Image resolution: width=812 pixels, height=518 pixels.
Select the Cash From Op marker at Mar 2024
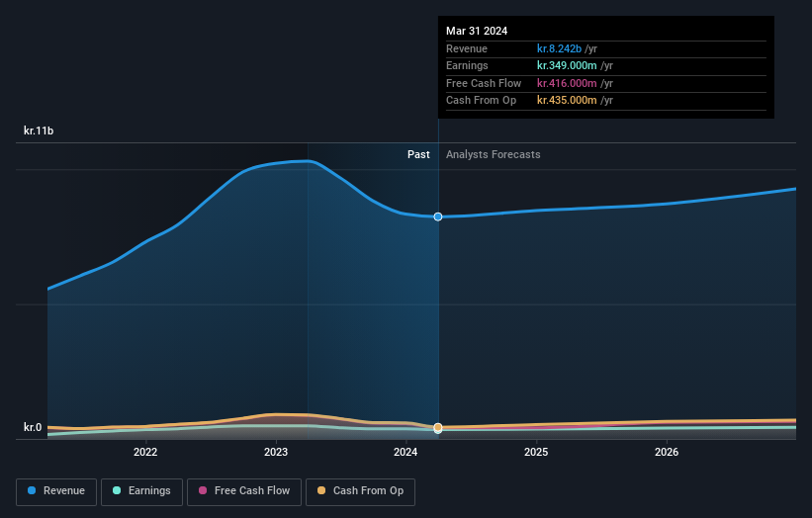point(438,427)
